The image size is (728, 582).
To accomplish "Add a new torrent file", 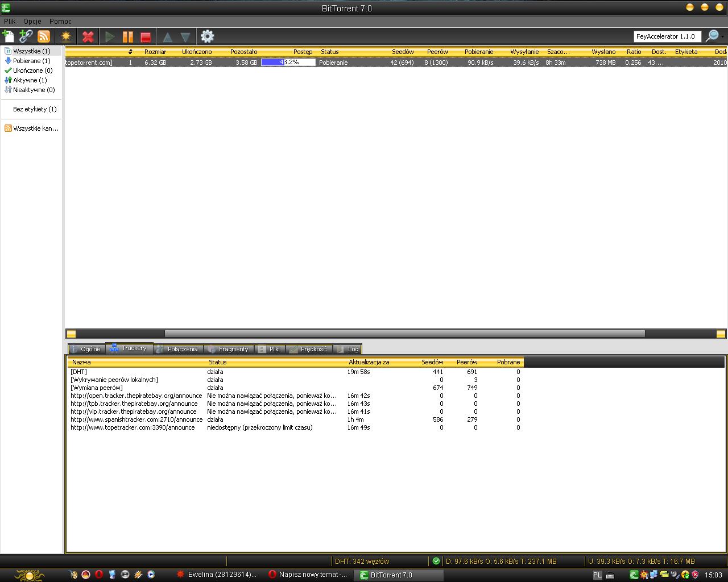I will click(x=9, y=36).
